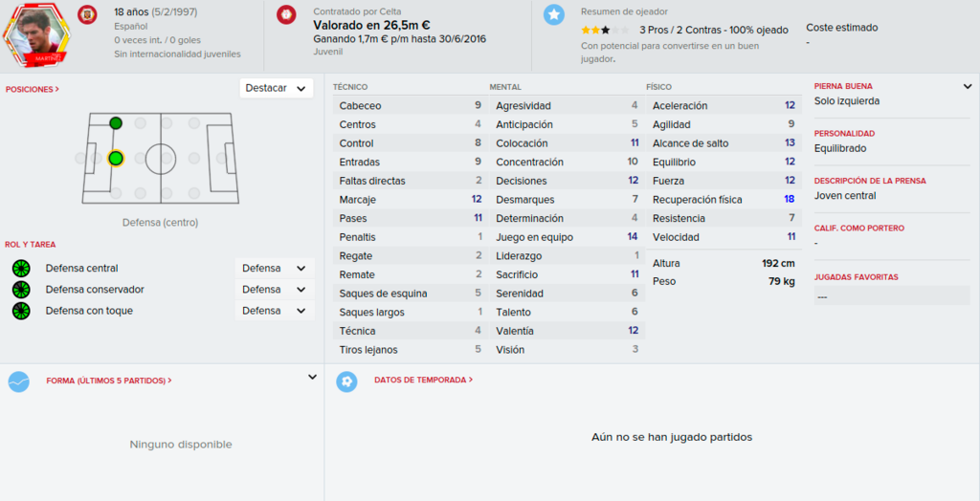Click the Spanish nationality badge icon
This screenshot has height=501, width=980.
(87, 15)
